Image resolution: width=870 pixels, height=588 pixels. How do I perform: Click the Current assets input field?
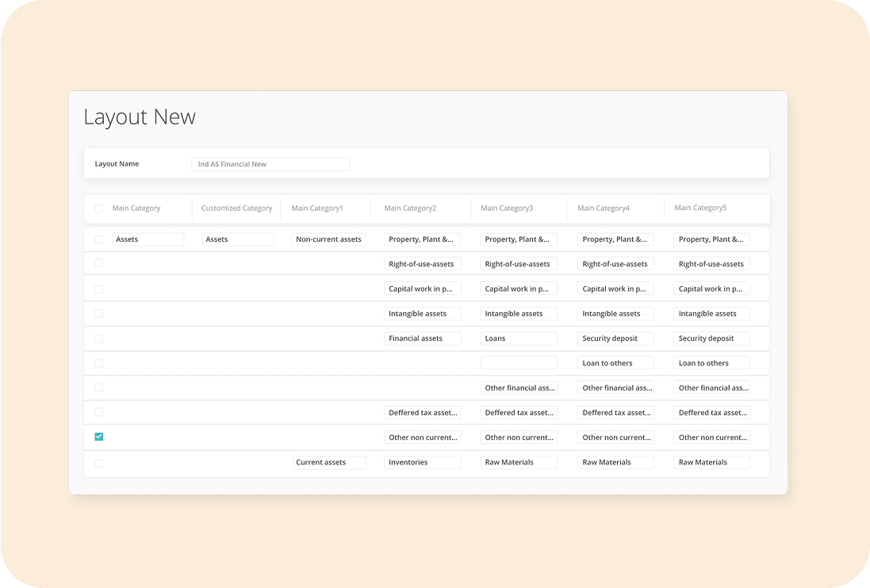[328, 462]
